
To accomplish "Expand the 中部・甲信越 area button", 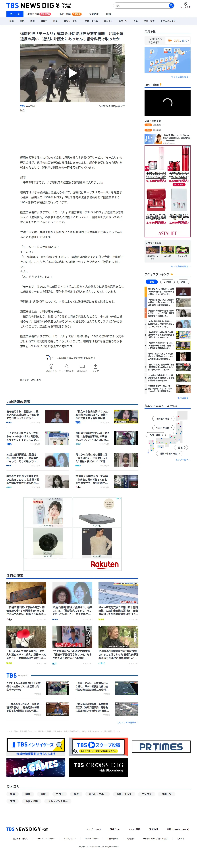I will click(x=164, y=428).
